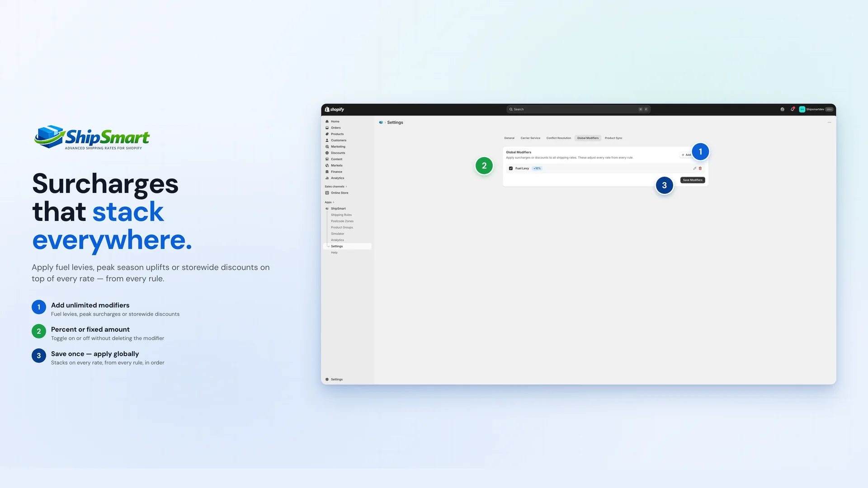The height and width of the screenshot is (488, 868).
Task: Expand the Sales channels section
Action: pyautogui.click(x=335, y=187)
